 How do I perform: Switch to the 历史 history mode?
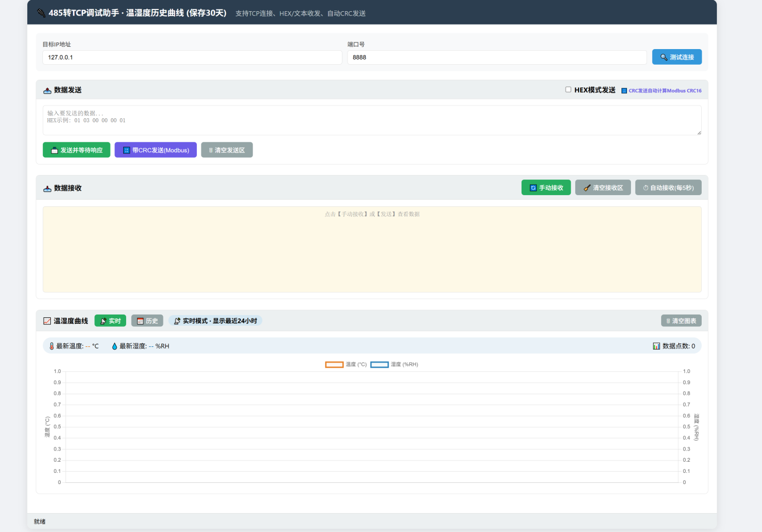(147, 321)
